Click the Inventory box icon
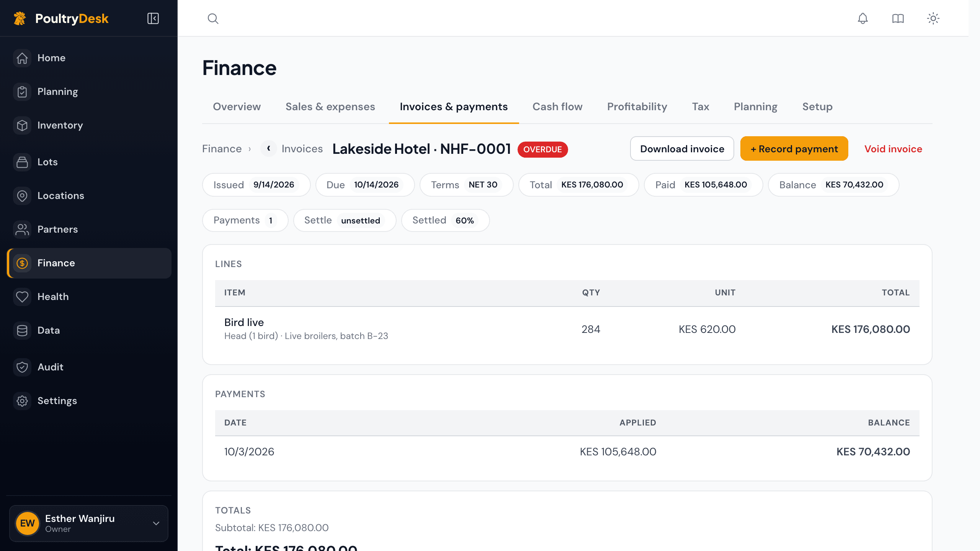Viewport: 980px width, 551px height. pyautogui.click(x=22, y=126)
